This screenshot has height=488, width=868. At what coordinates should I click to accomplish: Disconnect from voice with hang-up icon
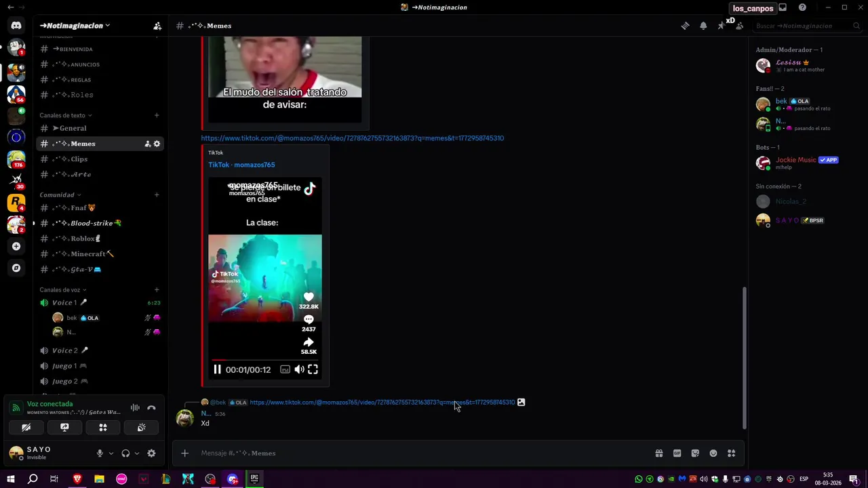(151, 408)
